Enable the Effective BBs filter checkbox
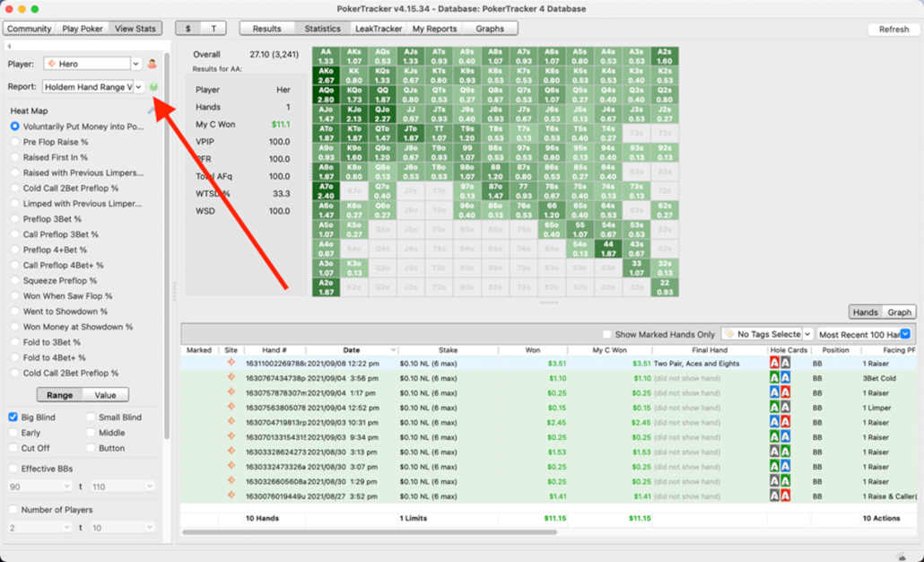The height and width of the screenshot is (562, 924). pyautogui.click(x=13, y=469)
